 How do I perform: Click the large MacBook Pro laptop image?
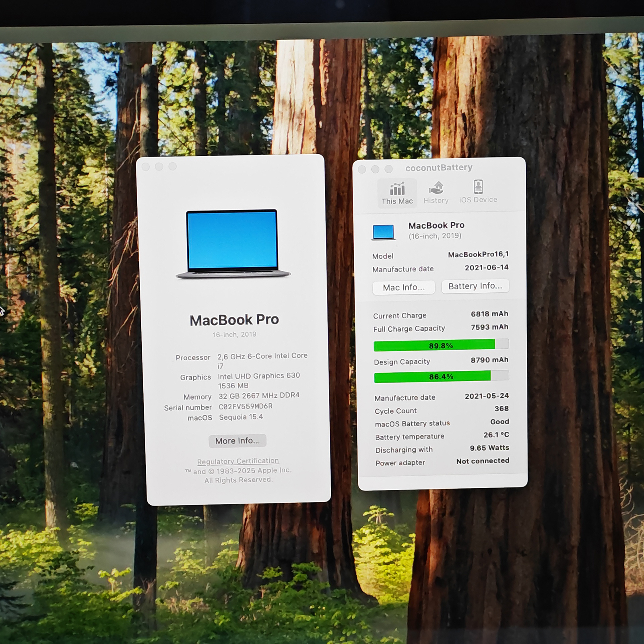233,244
